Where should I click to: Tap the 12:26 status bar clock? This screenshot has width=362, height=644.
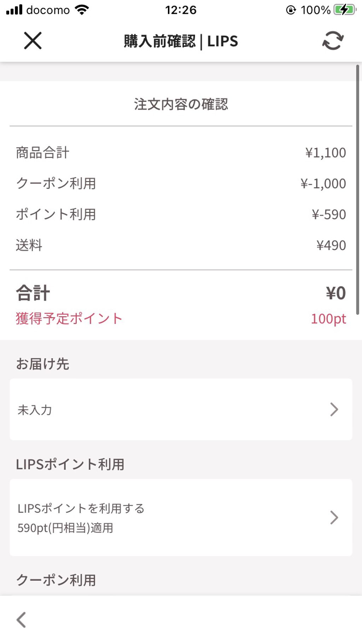(181, 10)
